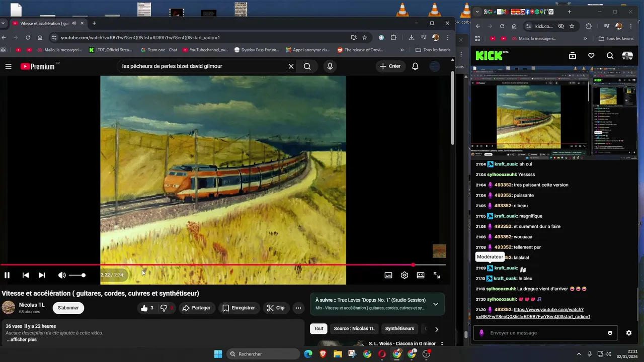Open the Créer button
This screenshot has width=644, height=362.
pos(390,66)
